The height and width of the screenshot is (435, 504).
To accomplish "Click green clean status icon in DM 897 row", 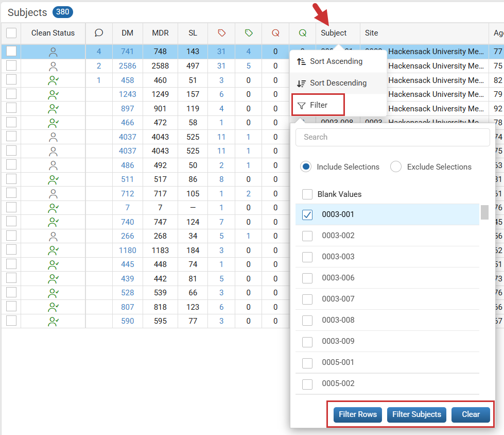I will [53, 109].
